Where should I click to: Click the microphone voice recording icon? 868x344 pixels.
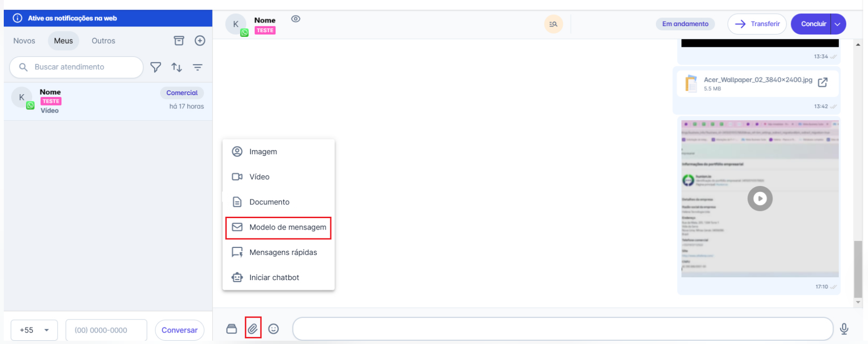pos(844,329)
